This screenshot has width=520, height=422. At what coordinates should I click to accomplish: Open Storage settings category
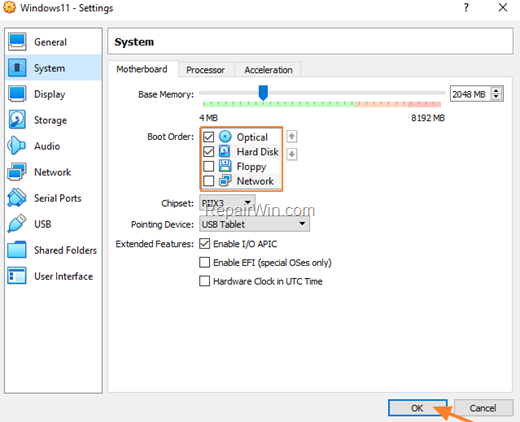tap(53, 120)
